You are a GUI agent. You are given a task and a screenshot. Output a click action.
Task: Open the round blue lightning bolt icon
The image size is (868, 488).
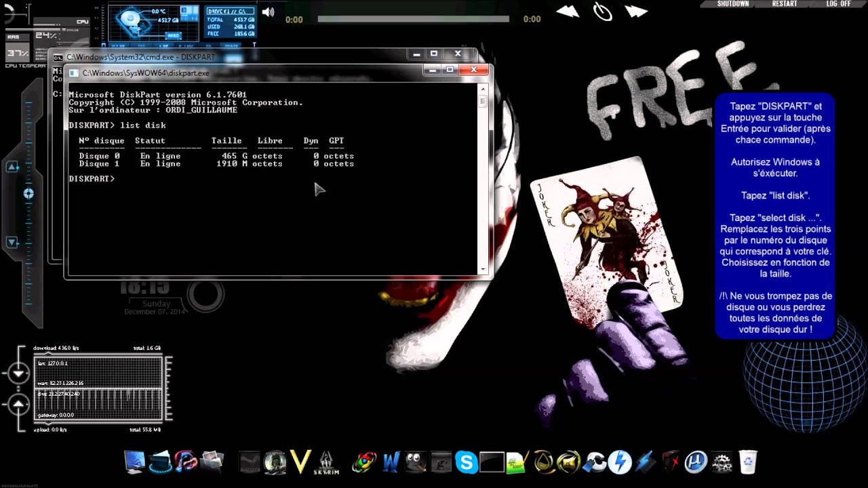tap(620, 462)
